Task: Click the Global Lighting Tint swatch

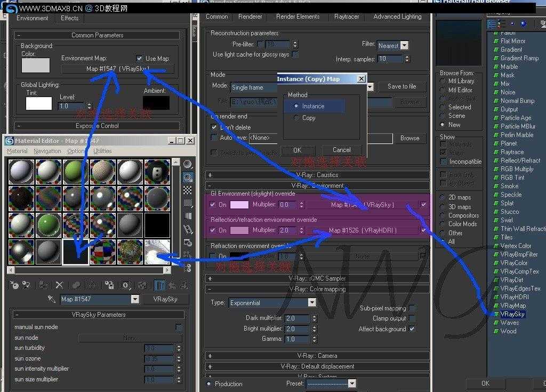Action: (38, 103)
